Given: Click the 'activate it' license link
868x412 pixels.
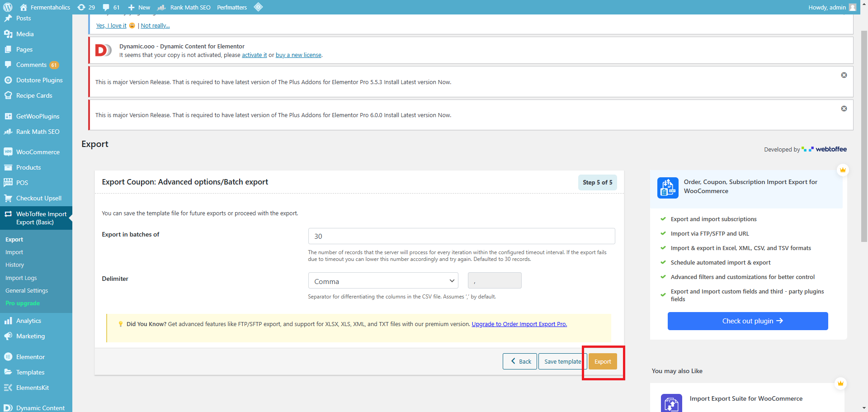Looking at the screenshot, I should click(255, 55).
